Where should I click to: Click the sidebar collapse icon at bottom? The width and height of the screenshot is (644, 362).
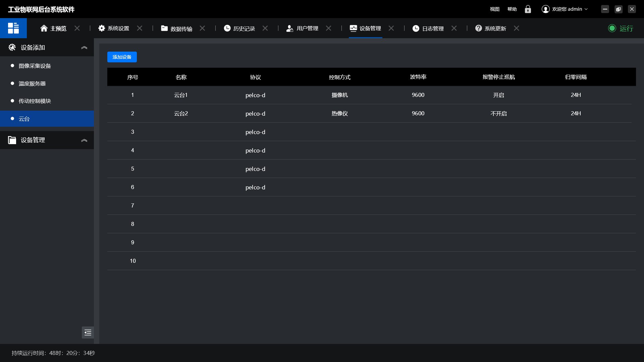(x=88, y=333)
